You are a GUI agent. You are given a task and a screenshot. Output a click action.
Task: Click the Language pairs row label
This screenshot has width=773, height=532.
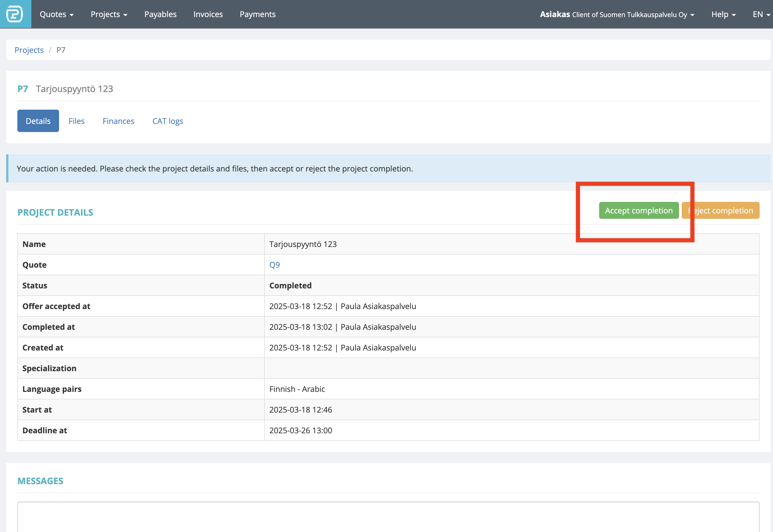tap(52, 389)
